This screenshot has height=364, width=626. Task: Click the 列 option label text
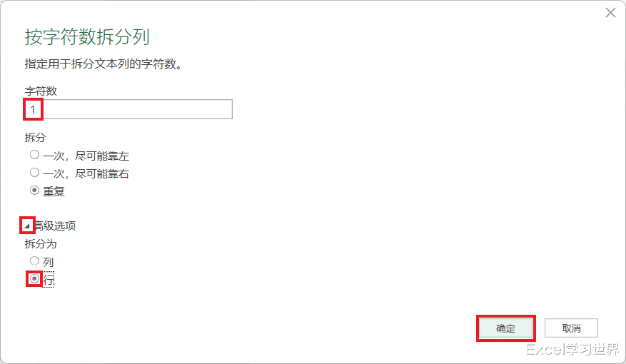(49, 262)
